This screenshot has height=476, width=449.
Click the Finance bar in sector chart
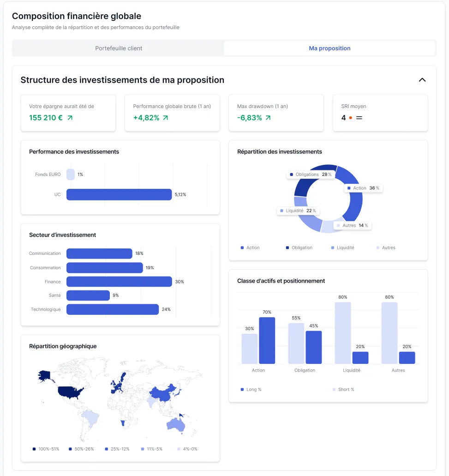point(119,282)
